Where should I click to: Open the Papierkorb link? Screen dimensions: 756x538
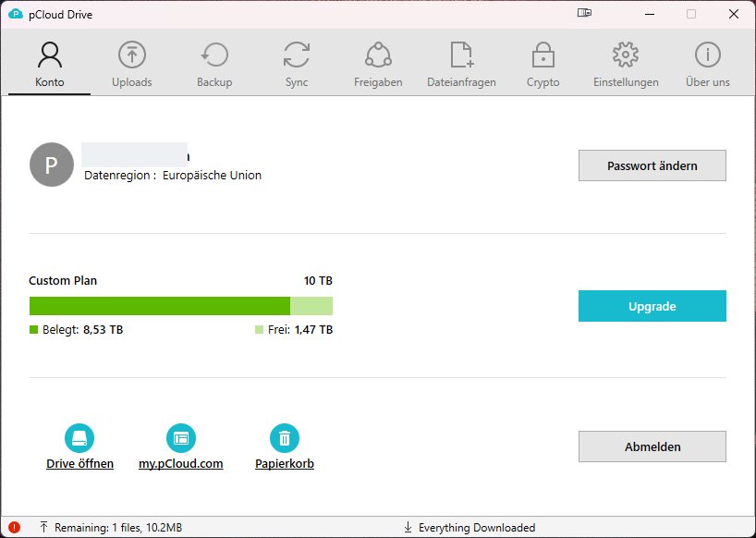pyautogui.click(x=285, y=463)
